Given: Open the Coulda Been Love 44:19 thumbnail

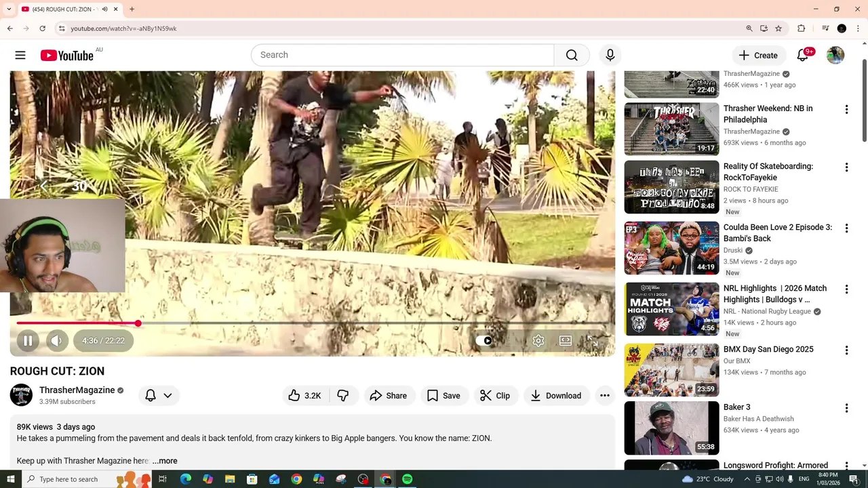Looking at the screenshot, I should [x=671, y=248].
